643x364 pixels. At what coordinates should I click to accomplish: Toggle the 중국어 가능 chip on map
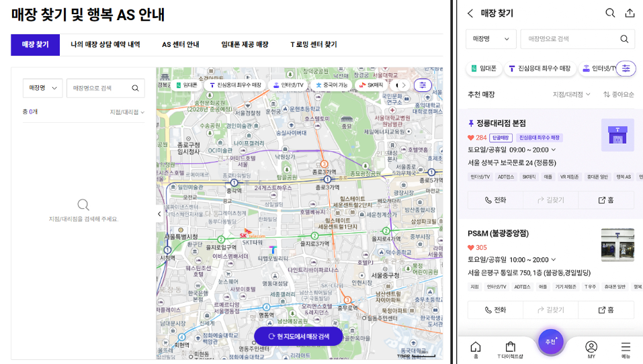tap(332, 85)
